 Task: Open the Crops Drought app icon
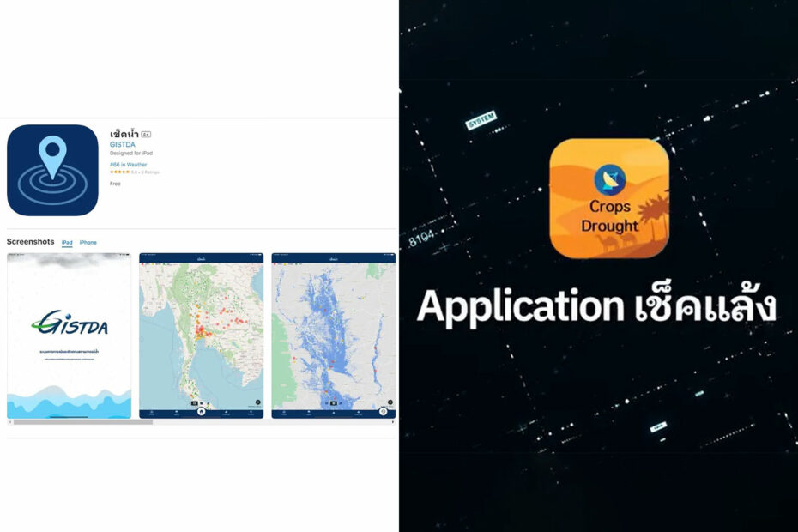tap(609, 198)
